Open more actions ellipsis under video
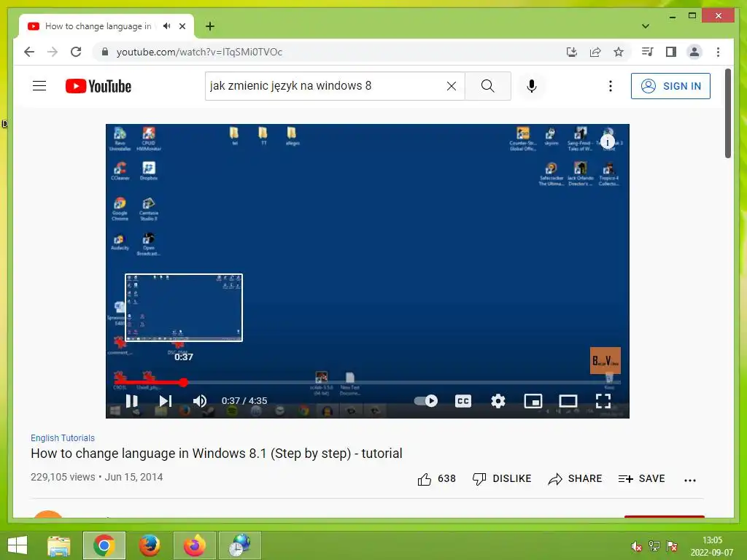 coord(690,480)
